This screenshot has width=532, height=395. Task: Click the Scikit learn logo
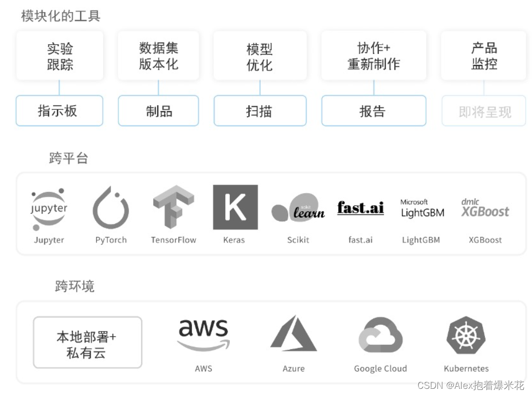tap(298, 208)
